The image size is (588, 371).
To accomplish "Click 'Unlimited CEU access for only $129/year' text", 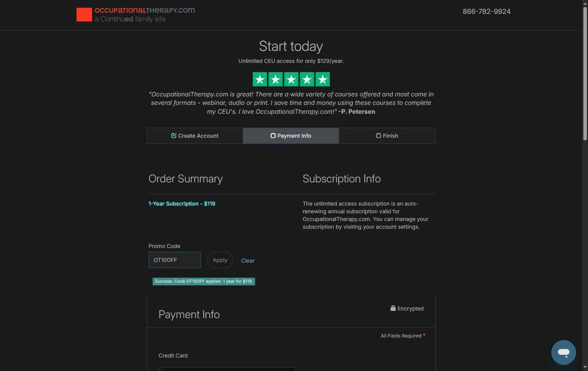I will tap(291, 61).
